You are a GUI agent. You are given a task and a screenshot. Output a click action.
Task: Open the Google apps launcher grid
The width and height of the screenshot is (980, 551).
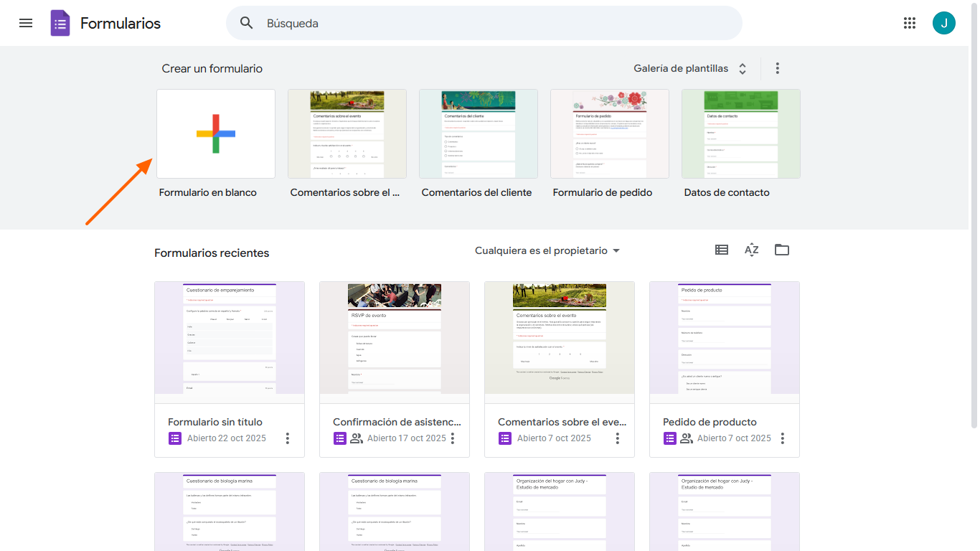910,22
